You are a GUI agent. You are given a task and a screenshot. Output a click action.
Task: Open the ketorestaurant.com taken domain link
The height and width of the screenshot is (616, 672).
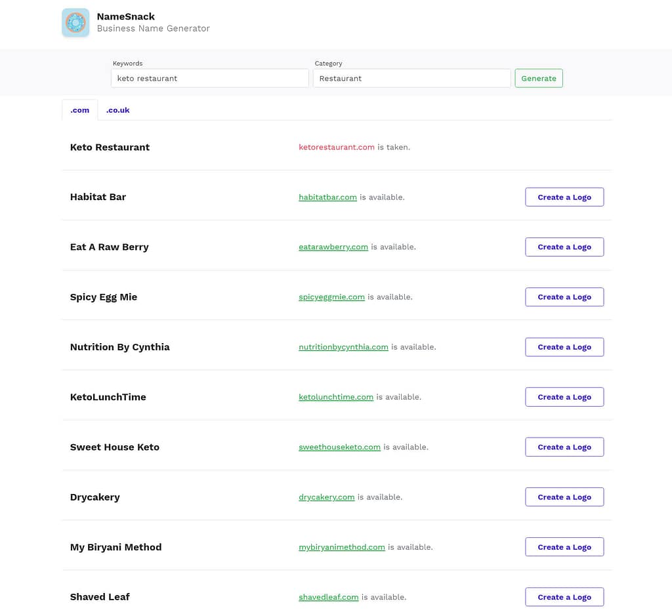pyautogui.click(x=336, y=148)
